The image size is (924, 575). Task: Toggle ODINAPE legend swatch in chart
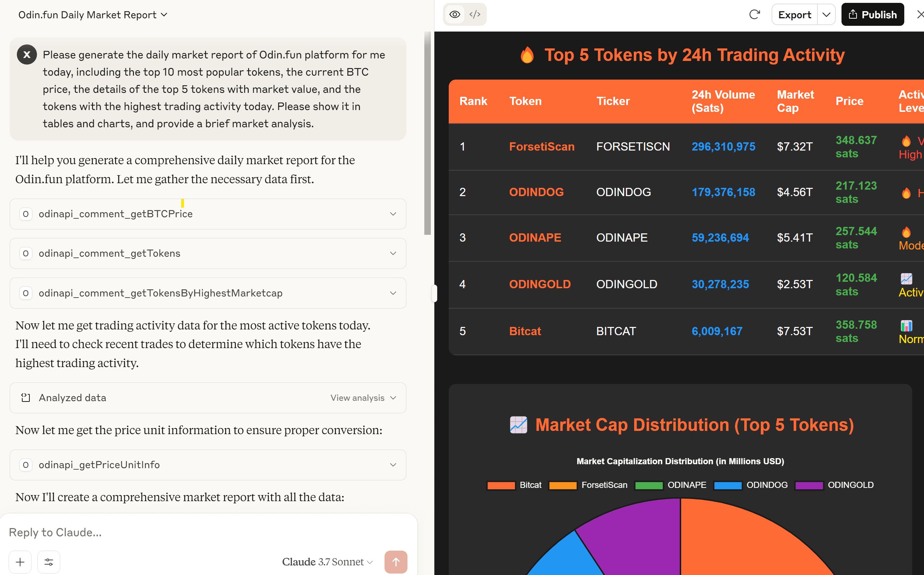pyautogui.click(x=649, y=485)
